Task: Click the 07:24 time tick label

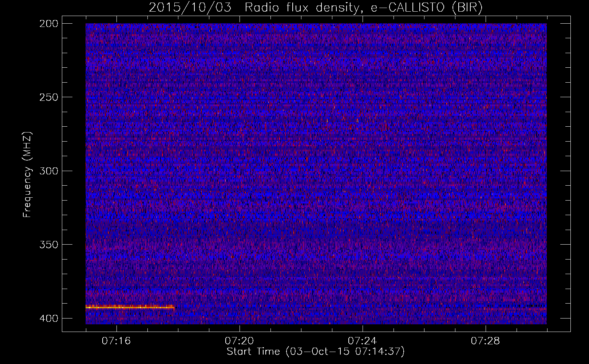Action: click(363, 341)
